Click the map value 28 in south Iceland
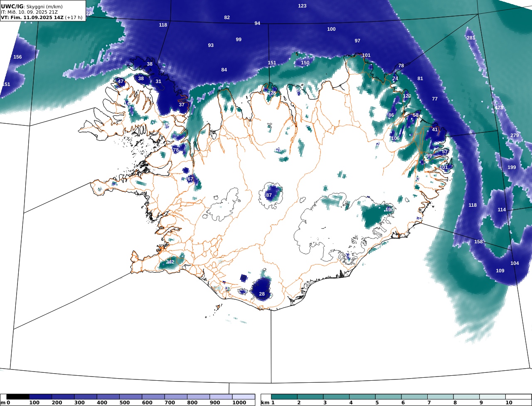532x406 pixels. pos(262,294)
